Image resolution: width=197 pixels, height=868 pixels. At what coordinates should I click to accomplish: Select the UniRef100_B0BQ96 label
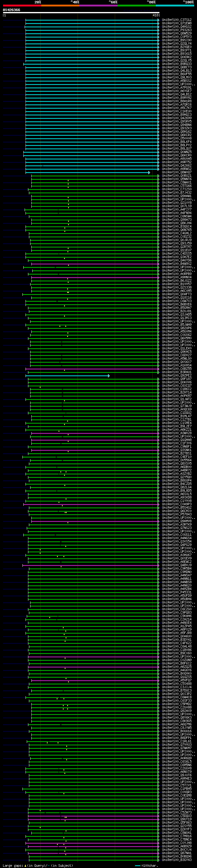176,856
